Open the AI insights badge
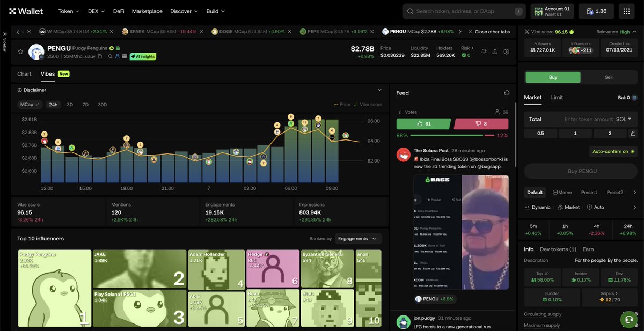The height and width of the screenshot is (331, 644). 143,56
